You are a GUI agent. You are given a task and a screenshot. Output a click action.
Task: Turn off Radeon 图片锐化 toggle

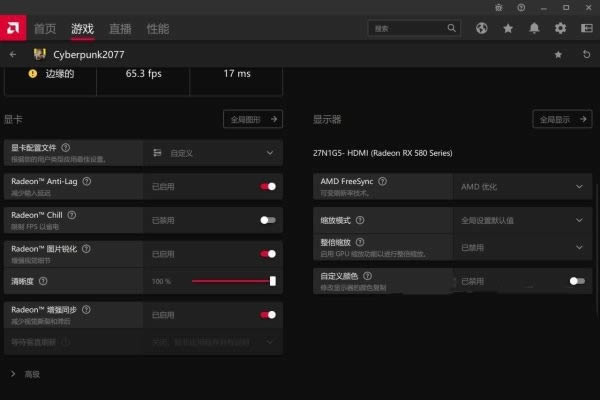pyautogui.click(x=268, y=254)
